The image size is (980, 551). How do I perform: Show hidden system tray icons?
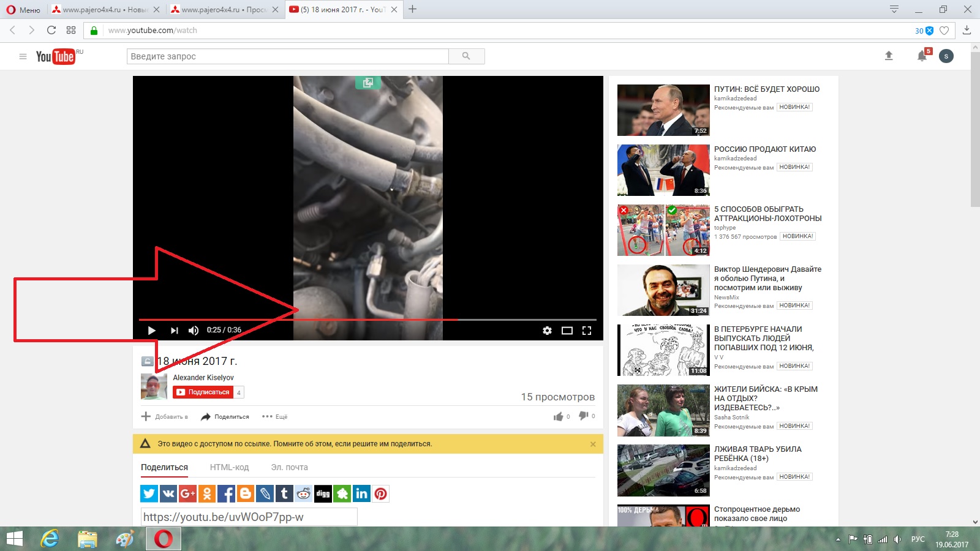pyautogui.click(x=838, y=539)
